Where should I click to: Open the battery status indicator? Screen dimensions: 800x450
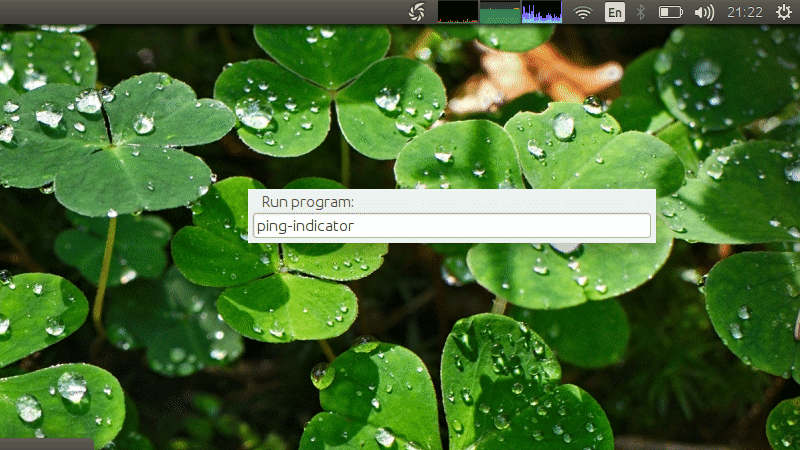[670, 12]
